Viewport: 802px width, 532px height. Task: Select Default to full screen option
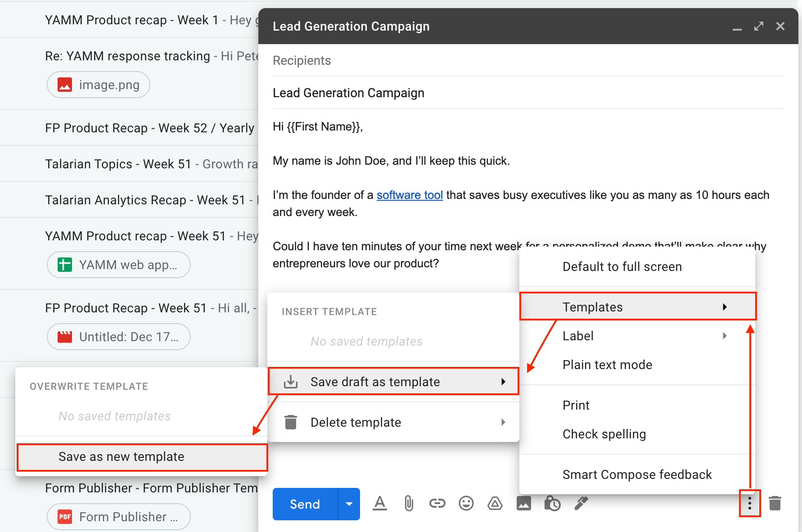pyautogui.click(x=622, y=267)
